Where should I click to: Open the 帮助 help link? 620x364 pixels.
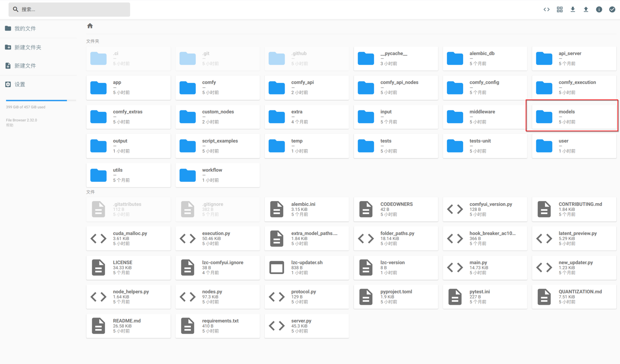click(10, 125)
